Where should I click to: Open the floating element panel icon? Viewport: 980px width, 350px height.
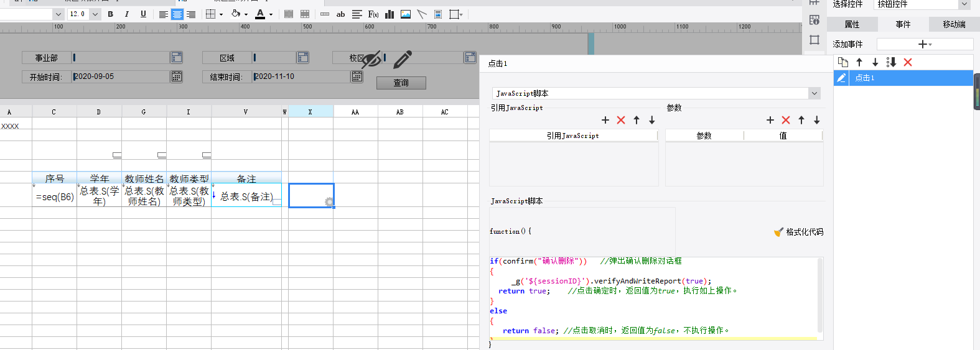[814, 40]
